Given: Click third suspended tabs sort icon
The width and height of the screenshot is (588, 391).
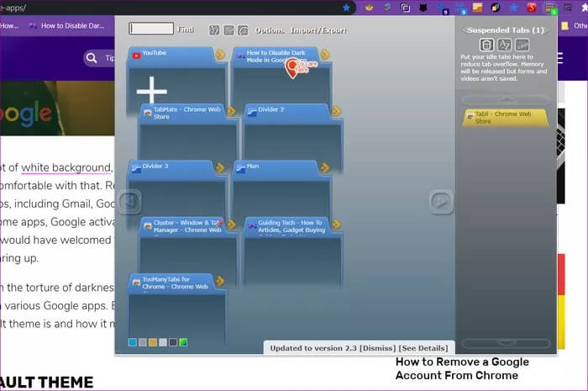Looking at the screenshot, I should (x=522, y=45).
